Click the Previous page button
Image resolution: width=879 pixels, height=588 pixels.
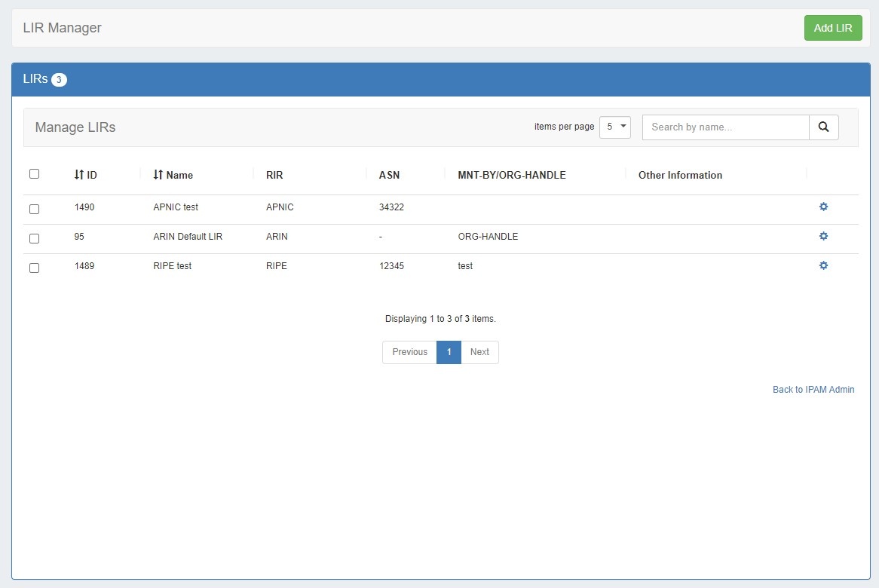pyautogui.click(x=409, y=352)
